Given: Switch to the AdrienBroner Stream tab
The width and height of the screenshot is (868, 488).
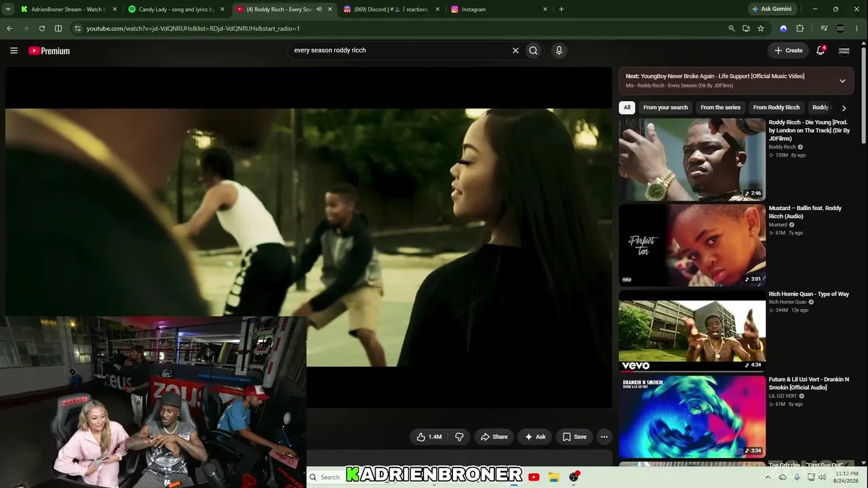Looking at the screenshot, I should 68,9.
